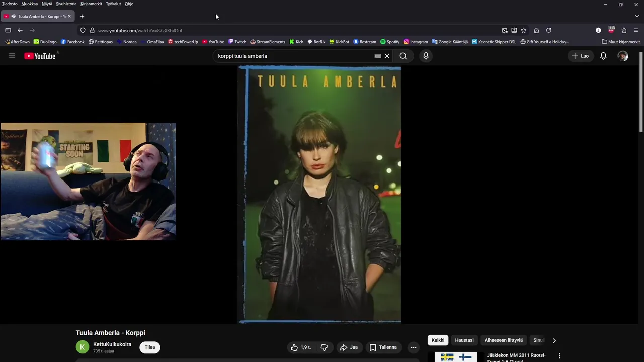Open the Tiedosto menu
The image size is (644, 362).
[x=10, y=4]
